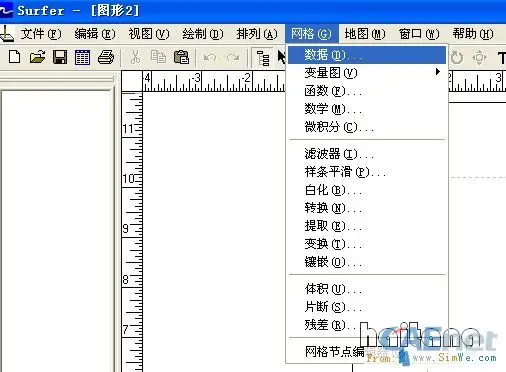Click the Surfer title bar app icon
Image resolution: width=506 pixels, height=372 pixels.
click(6, 11)
